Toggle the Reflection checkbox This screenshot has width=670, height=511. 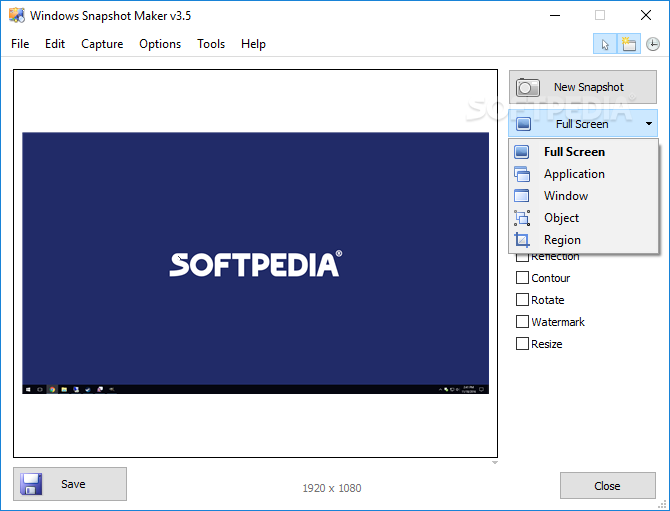pos(522,257)
